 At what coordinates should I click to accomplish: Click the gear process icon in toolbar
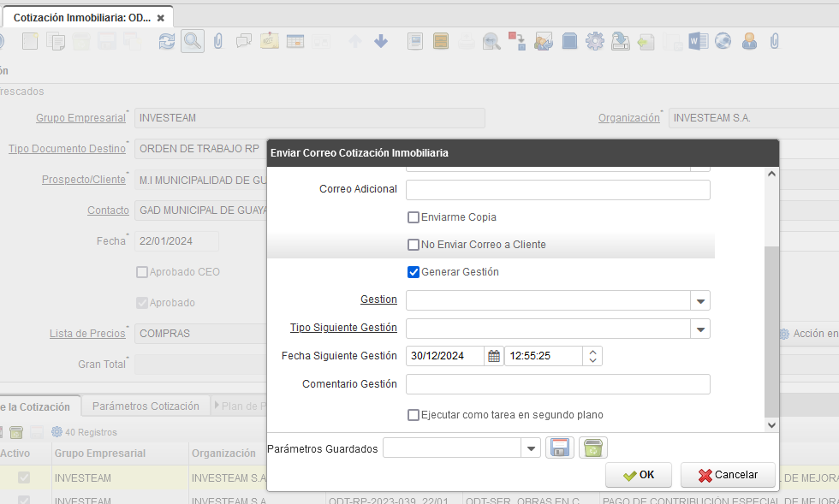594,41
